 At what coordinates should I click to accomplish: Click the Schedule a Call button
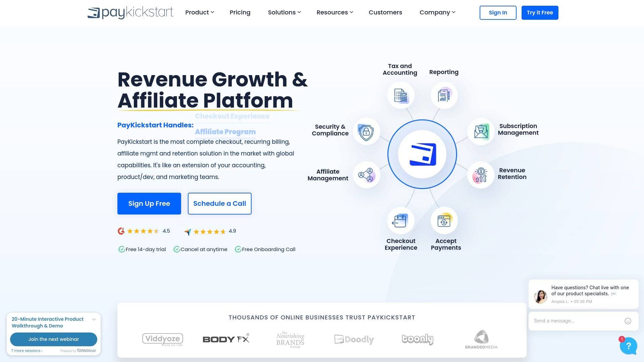pyautogui.click(x=219, y=203)
